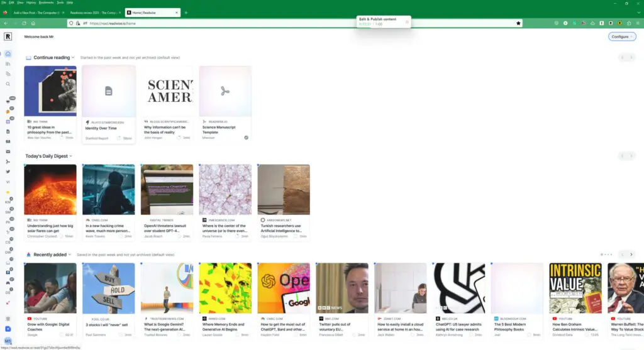
Task: Open the email envelope view in sidebar
Action: pyautogui.click(x=8, y=152)
